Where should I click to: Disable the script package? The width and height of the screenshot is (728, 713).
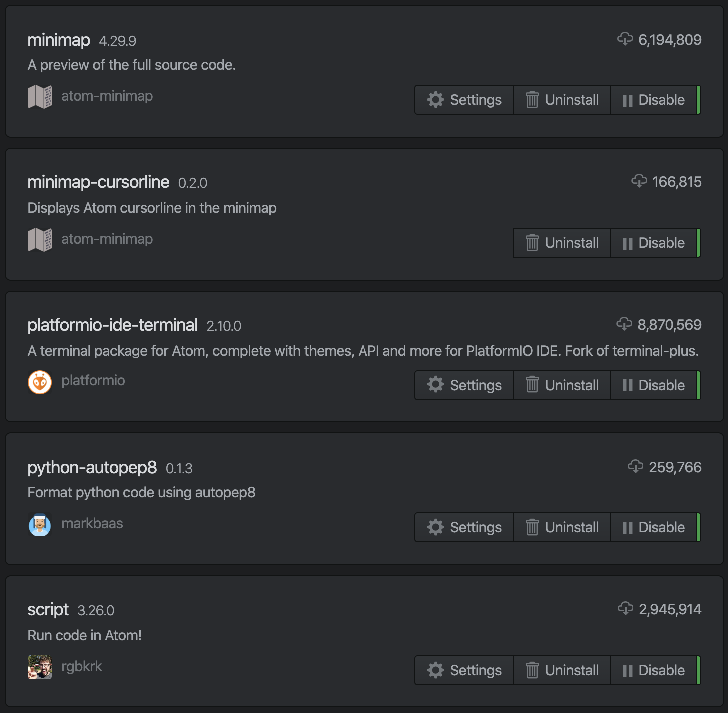pos(654,670)
